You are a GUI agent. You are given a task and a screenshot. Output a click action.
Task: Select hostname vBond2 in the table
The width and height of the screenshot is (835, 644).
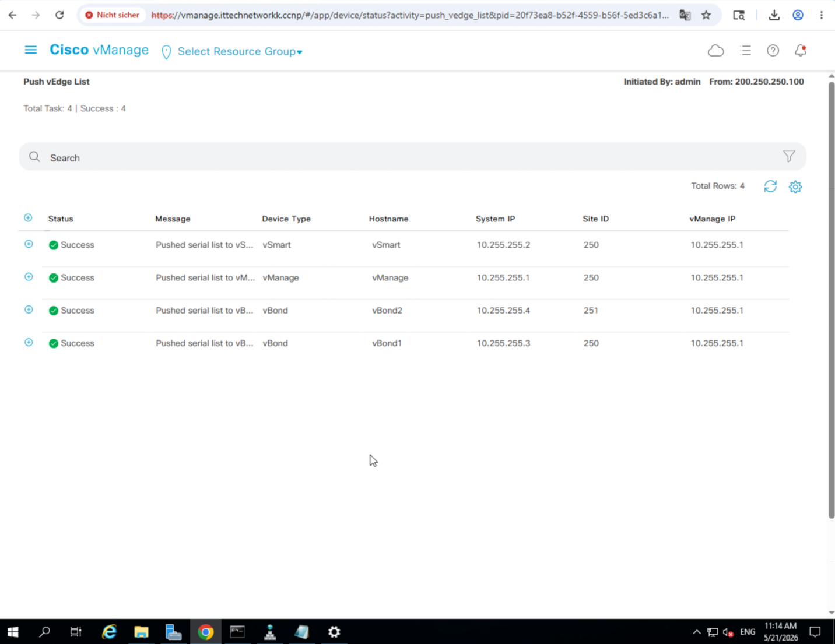pyautogui.click(x=387, y=311)
